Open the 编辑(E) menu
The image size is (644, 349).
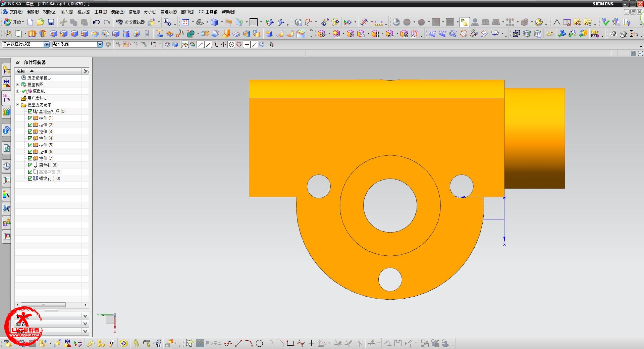click(33, 12)
